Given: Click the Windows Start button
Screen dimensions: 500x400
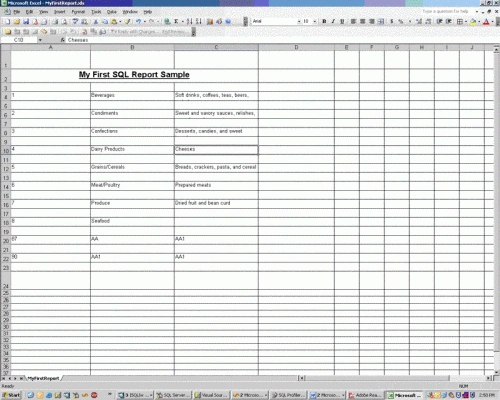Looking at the screenshot, I should coord(11,395).
